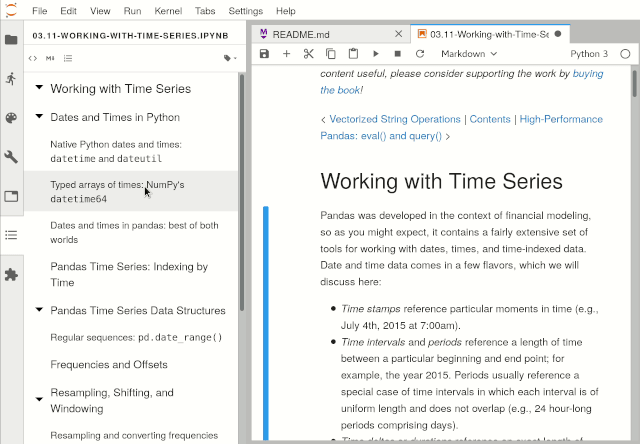
Task: Click the table of contents panel scrollbar
Action: pyautogui.click(x=242, y=192)
